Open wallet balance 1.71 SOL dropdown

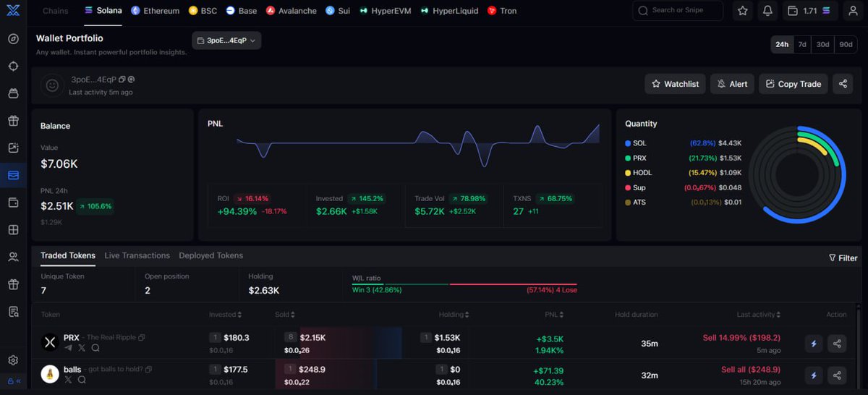pos(812,11)
